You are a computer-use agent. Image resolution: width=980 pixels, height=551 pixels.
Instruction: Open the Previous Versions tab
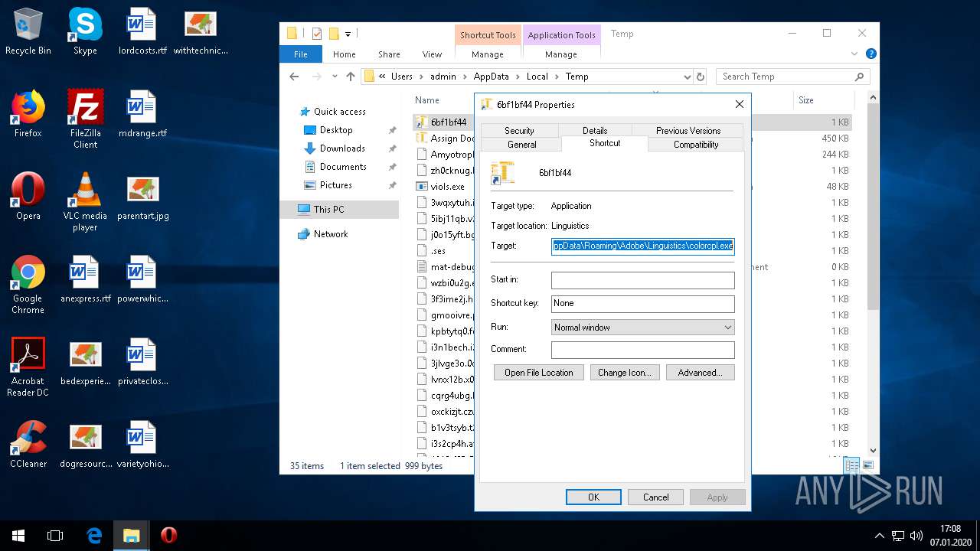click(688, 131)
